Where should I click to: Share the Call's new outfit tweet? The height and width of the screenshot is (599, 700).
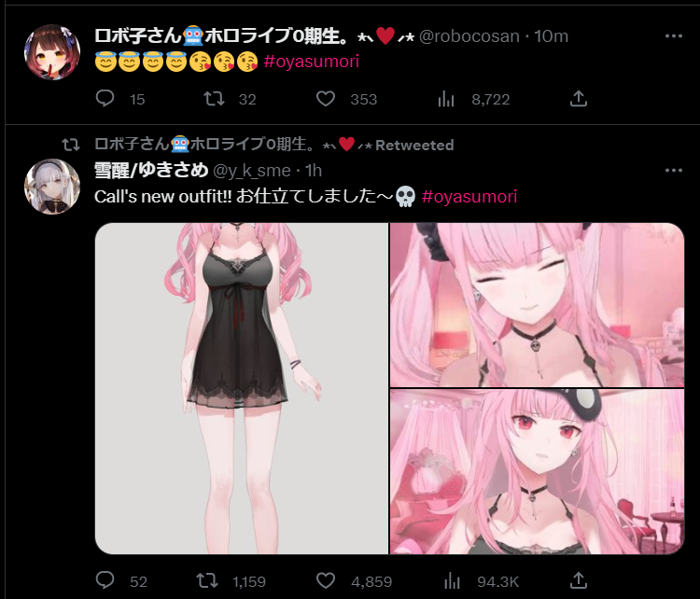[x=578, y=580]
